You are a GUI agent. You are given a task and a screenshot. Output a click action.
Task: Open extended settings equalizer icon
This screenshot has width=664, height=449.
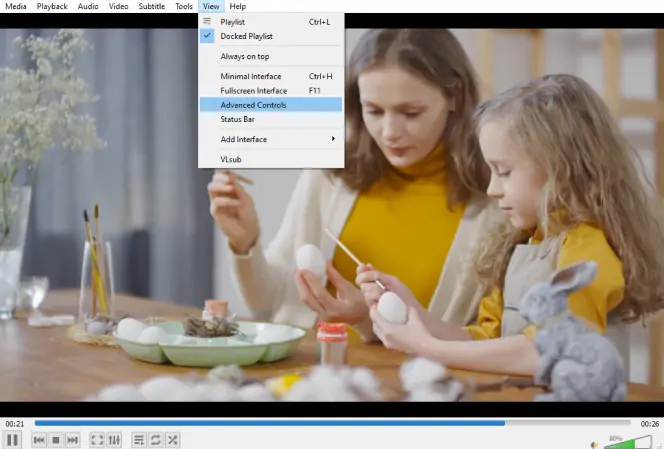click(x=114, y=440)
